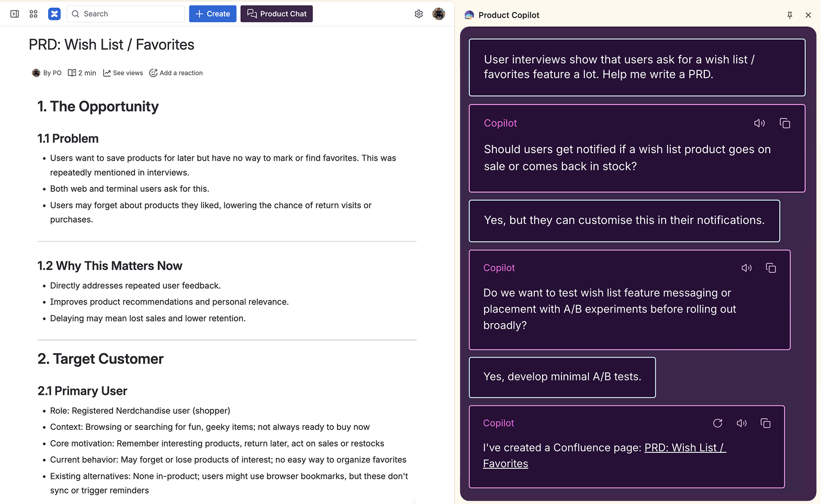Image resolution: width=821 pixels, height=504 pixels.
Task: Copy the Copilot notification question message
Action: point(784,123)
